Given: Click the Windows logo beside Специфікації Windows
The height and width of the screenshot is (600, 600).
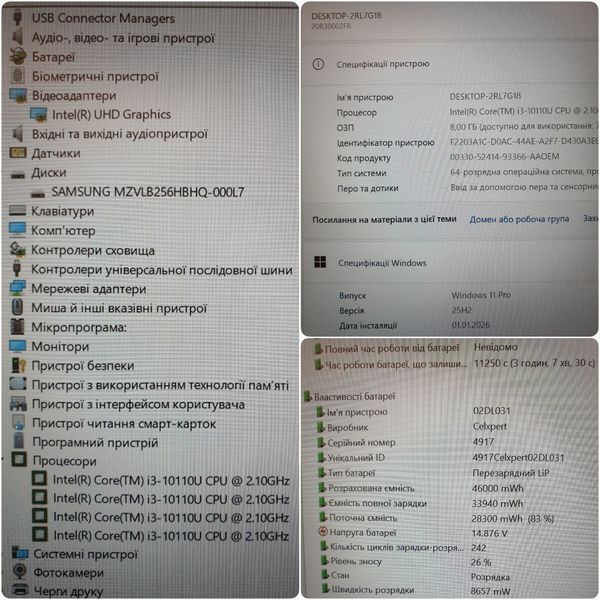Looking at the screenshot, I should 320,262.
